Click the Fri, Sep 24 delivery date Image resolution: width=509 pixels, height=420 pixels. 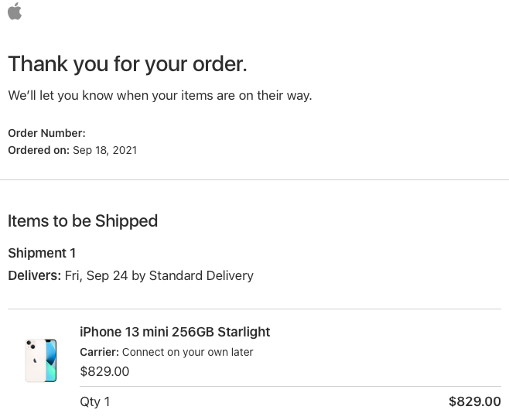tap(96, 275)
